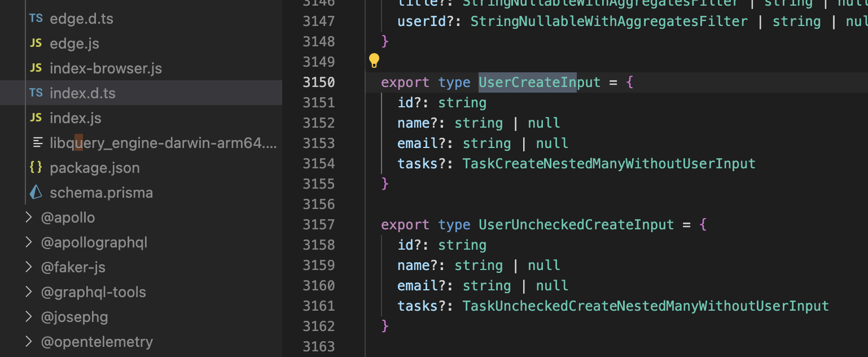This screenshot has width=868, height=357.
Task: Select the Prisma icon next to schema.prisma
Action: pos(36,192)
